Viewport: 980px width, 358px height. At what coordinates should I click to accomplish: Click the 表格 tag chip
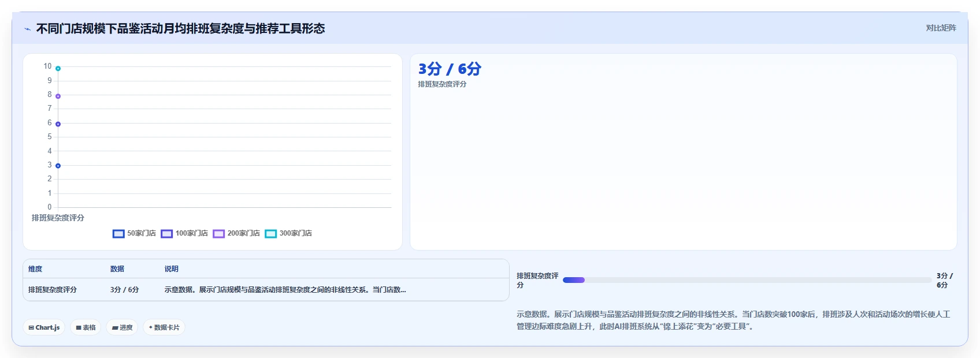[86, 327]
